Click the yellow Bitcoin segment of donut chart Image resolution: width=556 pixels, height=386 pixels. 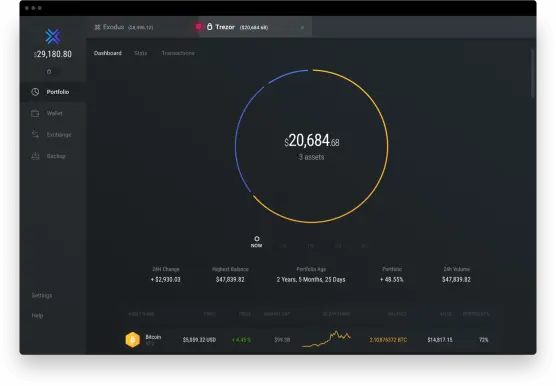point(388,146)
